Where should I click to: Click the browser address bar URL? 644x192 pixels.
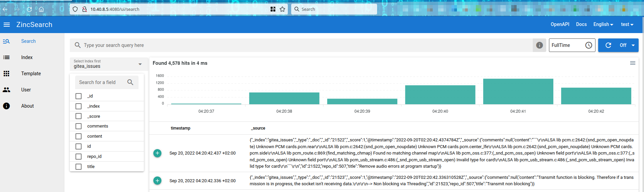pos(115,9)
